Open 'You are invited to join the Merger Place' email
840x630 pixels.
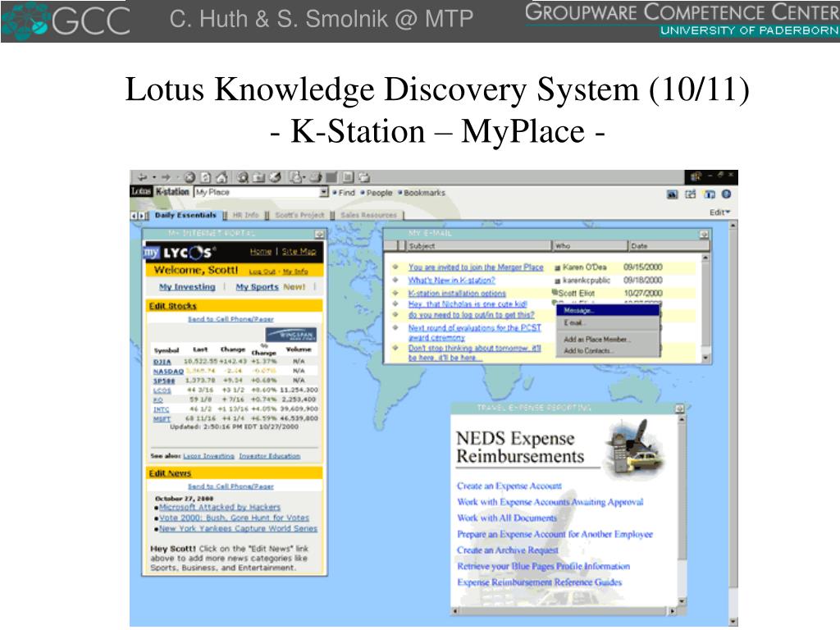pos(476,267)
